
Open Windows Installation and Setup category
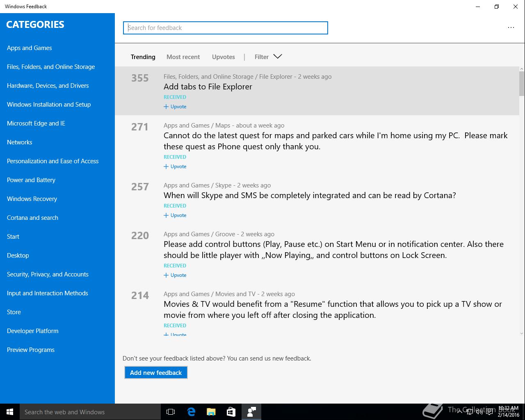[49, 105]
